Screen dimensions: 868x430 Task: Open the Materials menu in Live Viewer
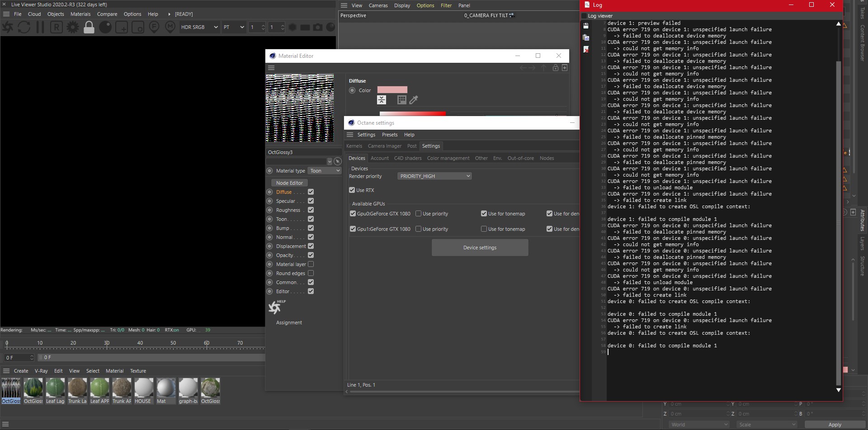(80, 14)
